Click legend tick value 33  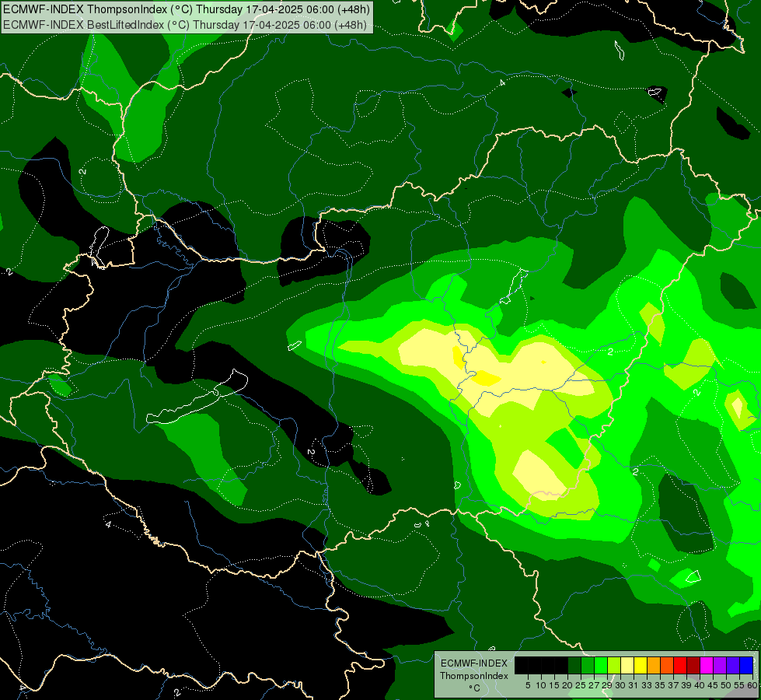pyautogui.click(x=647, y=685)
